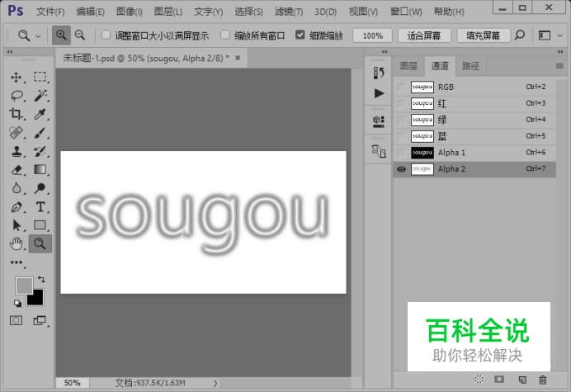Viewport: 571px width, 392px height.
Task: Open the zoom tool preset dropdown
Action: (x=38, y=35)
